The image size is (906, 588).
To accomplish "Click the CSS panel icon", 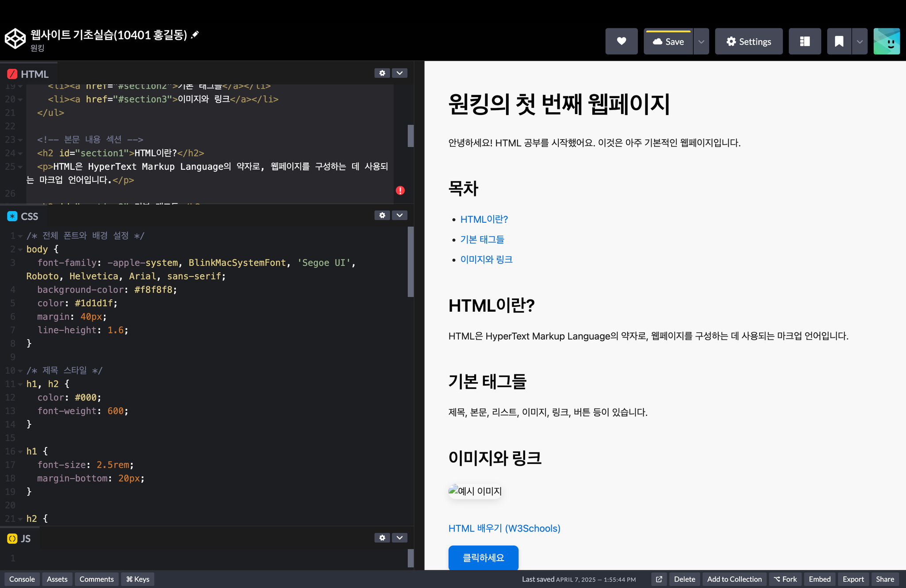I will [12, 216].
